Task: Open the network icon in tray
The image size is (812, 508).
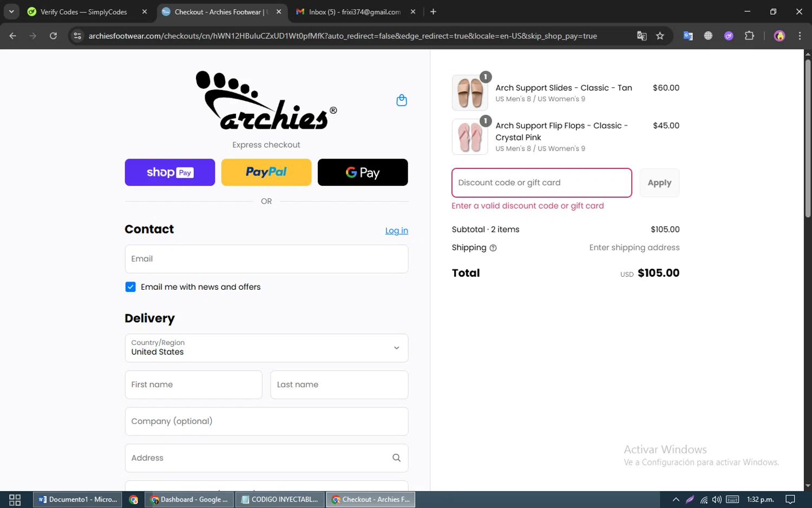Action: [x=704, y=499]
